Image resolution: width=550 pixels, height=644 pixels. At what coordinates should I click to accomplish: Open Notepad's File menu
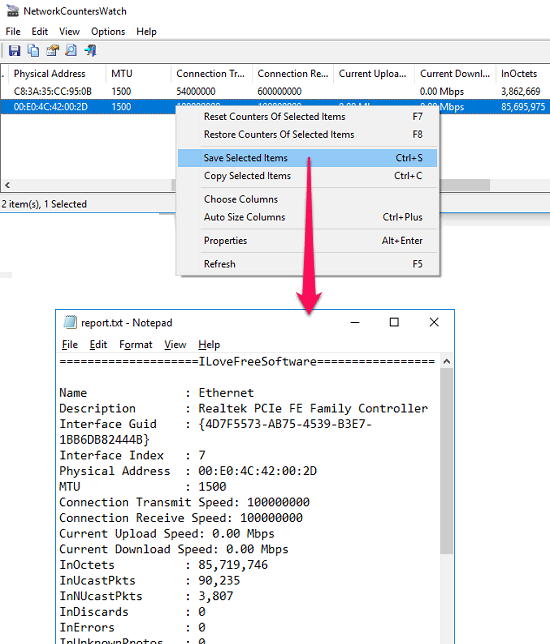pos(69,345)
